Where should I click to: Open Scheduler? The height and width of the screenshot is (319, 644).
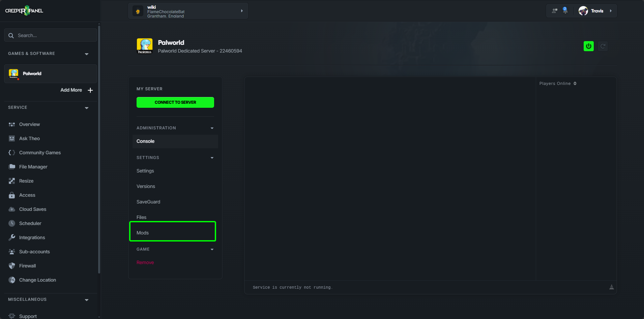pos(30,223)
